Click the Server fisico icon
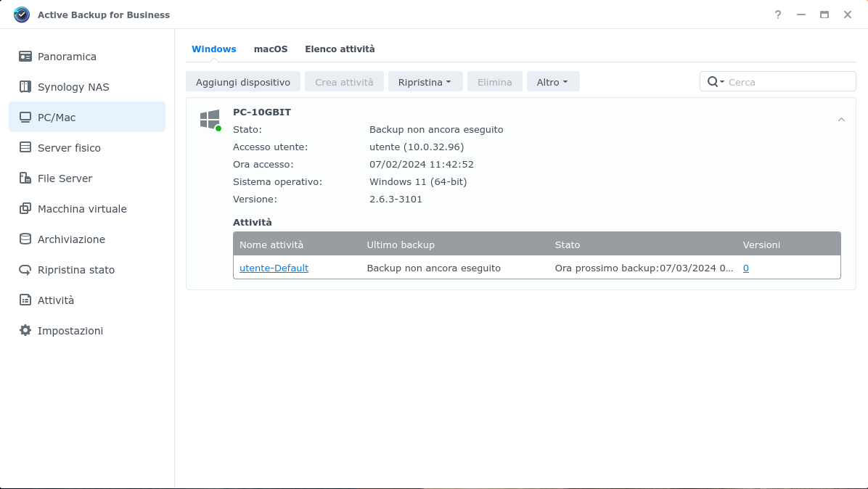The height and width of the screenshot is (489, 868). tap(25, 148)
